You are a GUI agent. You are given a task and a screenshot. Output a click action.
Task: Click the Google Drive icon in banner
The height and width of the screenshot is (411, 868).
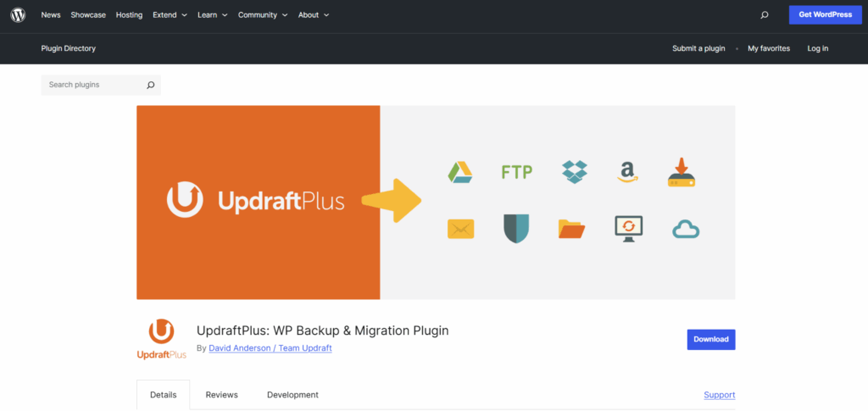click(459, 172)
